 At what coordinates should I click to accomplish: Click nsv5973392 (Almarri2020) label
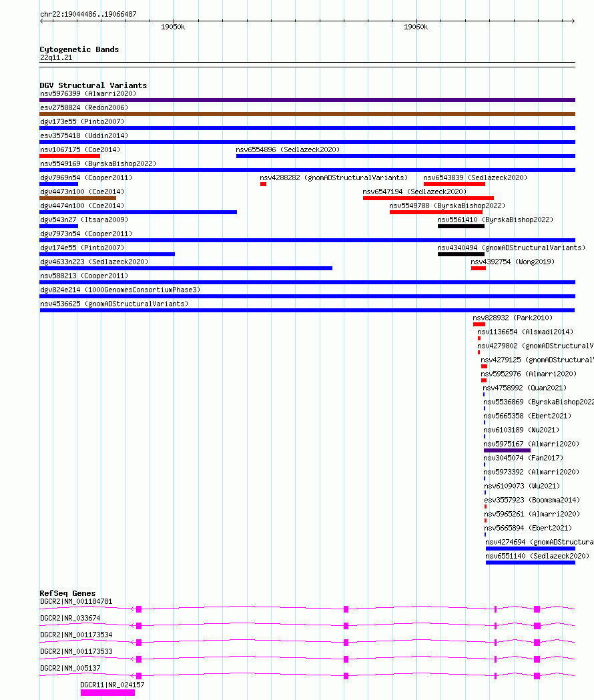(x=531, y=472)
